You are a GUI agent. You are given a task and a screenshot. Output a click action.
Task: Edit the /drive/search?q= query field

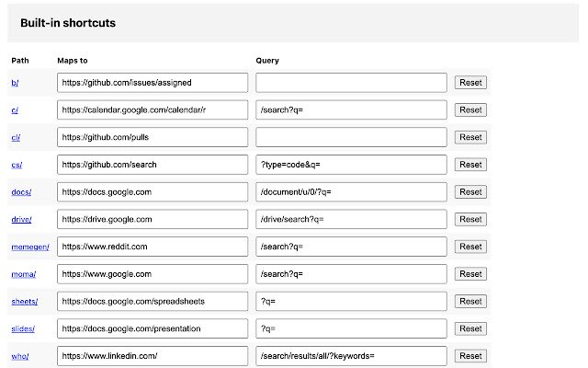351,219
